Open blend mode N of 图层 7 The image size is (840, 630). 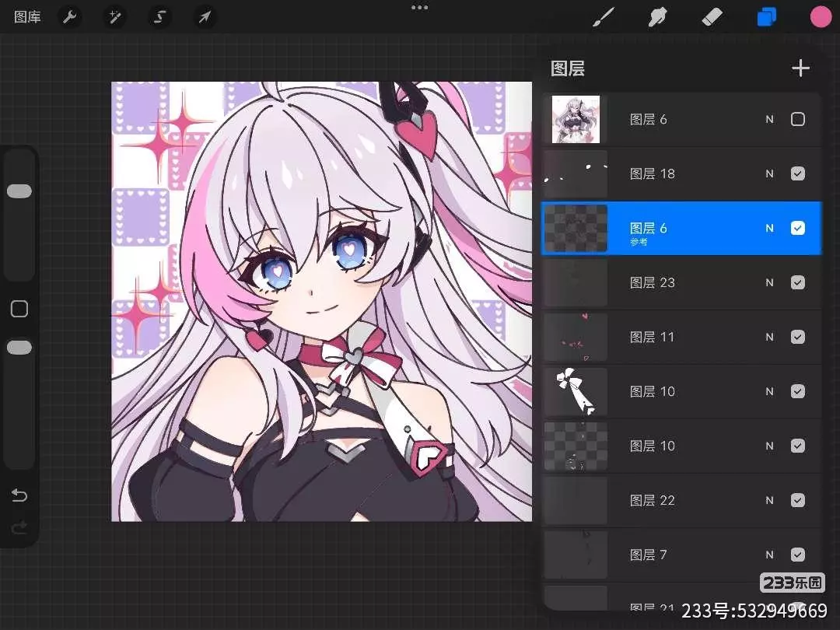click(x=769, y=555)
